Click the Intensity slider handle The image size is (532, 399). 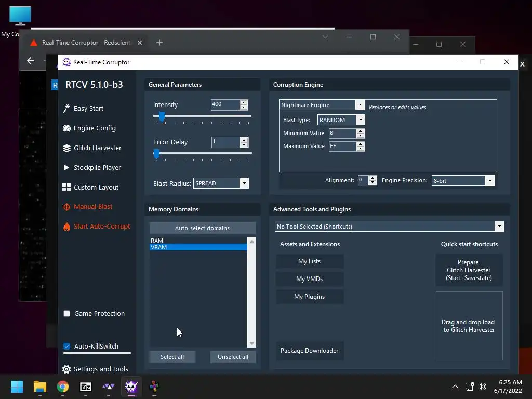162,116
